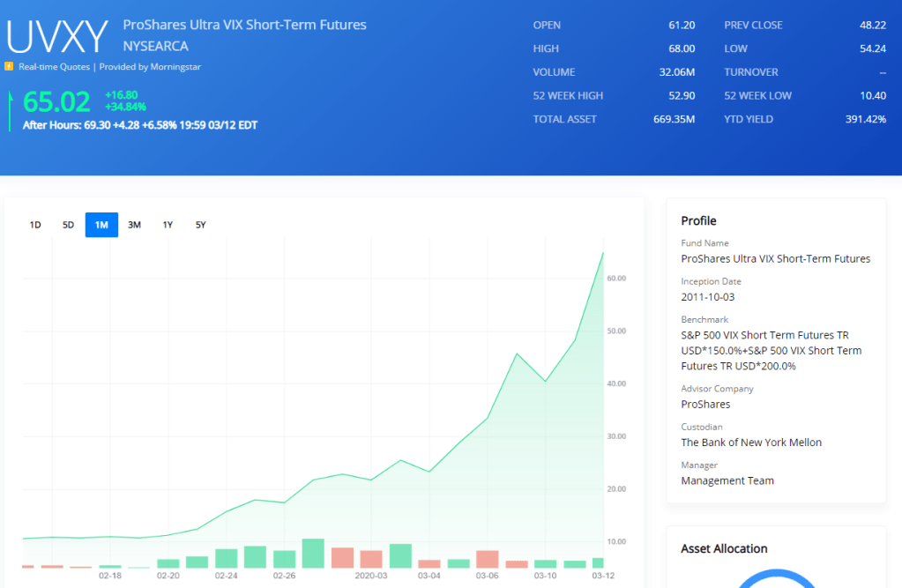Select the 5D time range
The image size is (902, 588).
pos(68,225)
